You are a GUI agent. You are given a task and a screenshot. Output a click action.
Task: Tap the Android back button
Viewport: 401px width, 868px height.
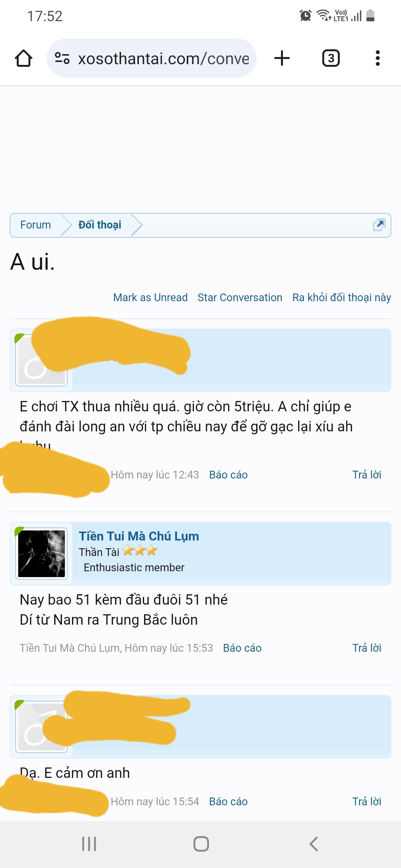313,844
